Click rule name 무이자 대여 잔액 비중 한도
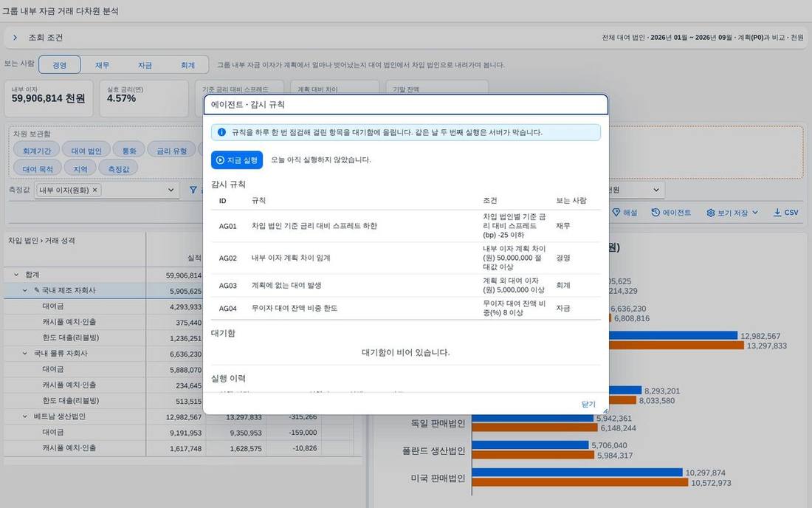The height and width of the screenshot is (508, 812). (x=294, y=308)
